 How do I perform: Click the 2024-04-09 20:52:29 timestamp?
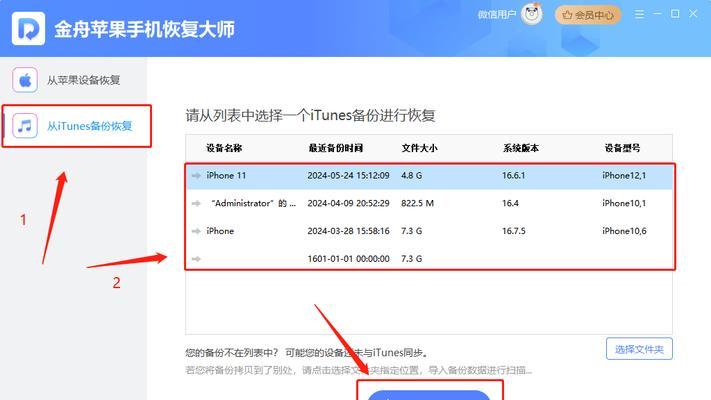348,204
